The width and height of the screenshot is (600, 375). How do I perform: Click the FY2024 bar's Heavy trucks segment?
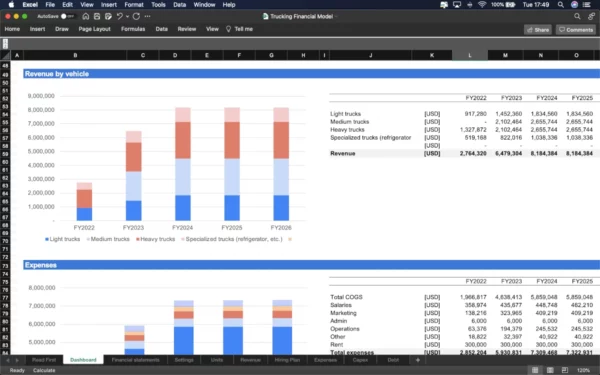pos(183,140)
